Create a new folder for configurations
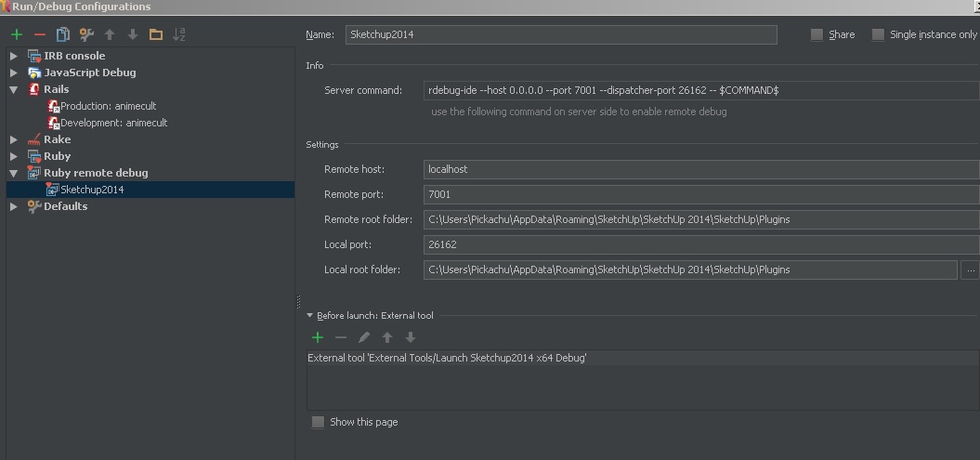The width and height of the screenshot is (980, 460). [156, 34]
